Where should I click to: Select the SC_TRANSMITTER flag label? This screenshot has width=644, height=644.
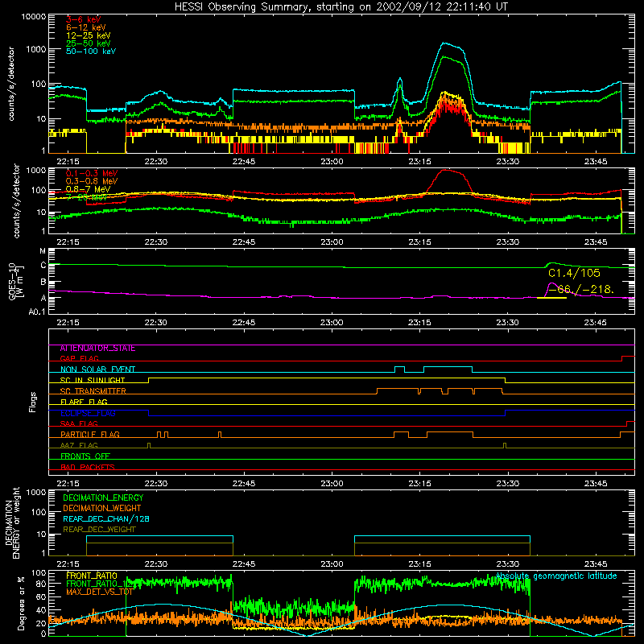point(93,391)
